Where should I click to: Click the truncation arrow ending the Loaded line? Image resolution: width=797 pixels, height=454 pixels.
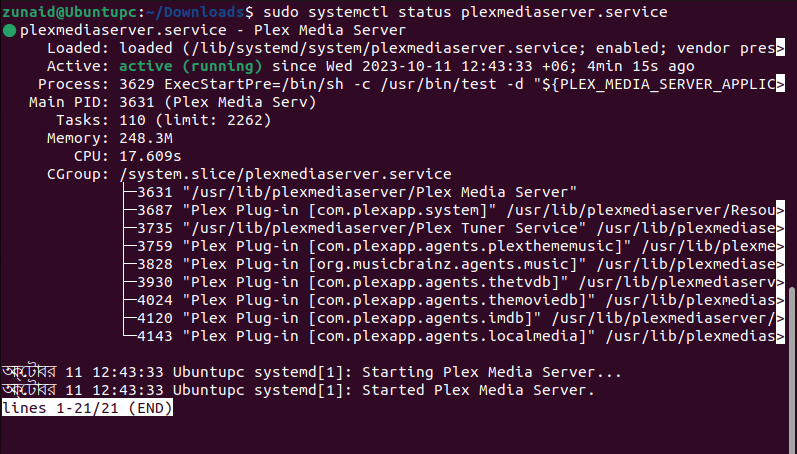(x=779, y=48)
